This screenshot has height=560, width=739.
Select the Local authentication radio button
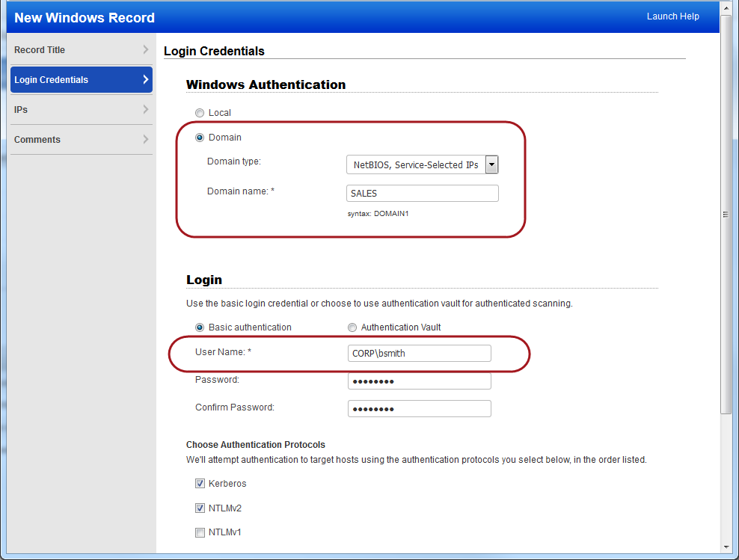click(x=200, y=112)
